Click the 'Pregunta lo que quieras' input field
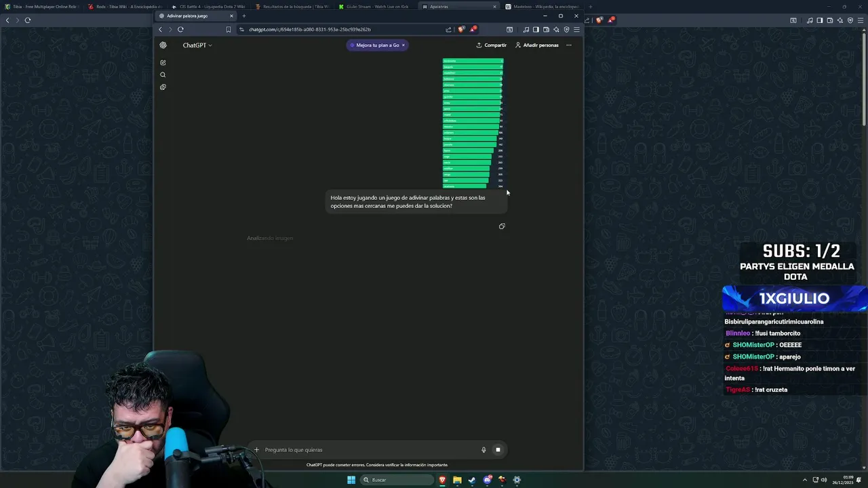This screenshot has width=868, height=488. pos(370,450)
